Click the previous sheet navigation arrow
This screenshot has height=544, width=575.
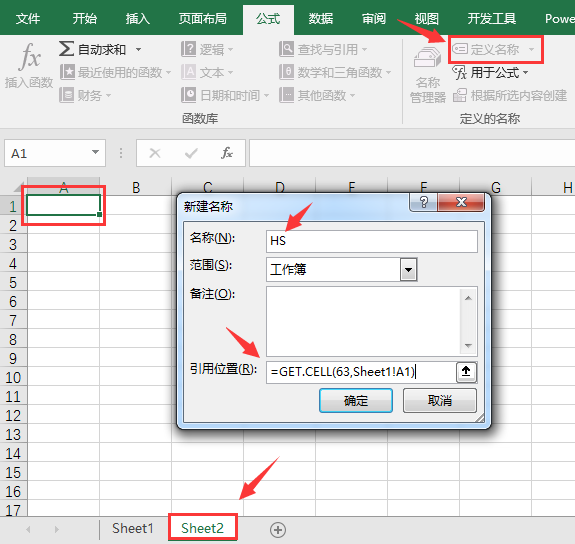pos(28,529)
